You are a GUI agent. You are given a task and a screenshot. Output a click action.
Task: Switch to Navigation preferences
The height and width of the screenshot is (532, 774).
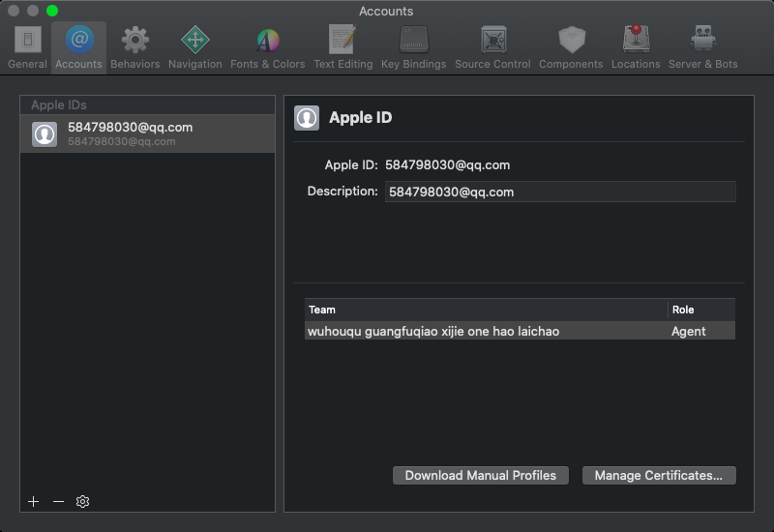click(195, 47)
